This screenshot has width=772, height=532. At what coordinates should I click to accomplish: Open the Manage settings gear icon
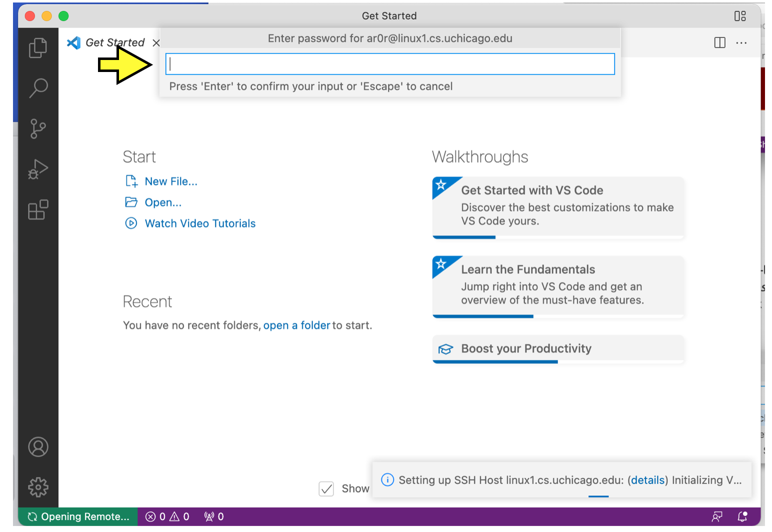(38, 487)
